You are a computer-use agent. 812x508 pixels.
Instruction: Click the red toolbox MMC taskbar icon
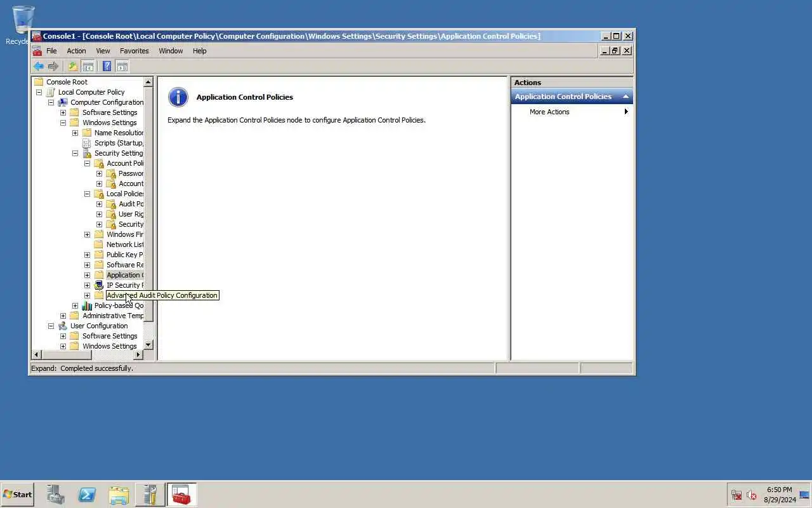[x=181, y=495]
